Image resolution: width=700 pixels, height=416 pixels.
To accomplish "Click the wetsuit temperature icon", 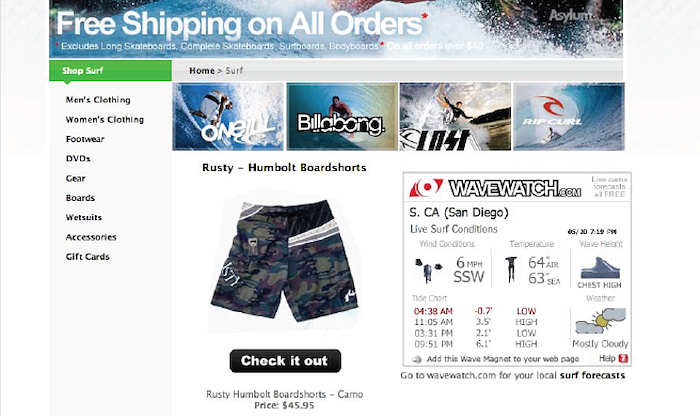I will pyautogui.click(x=511, y=270).
